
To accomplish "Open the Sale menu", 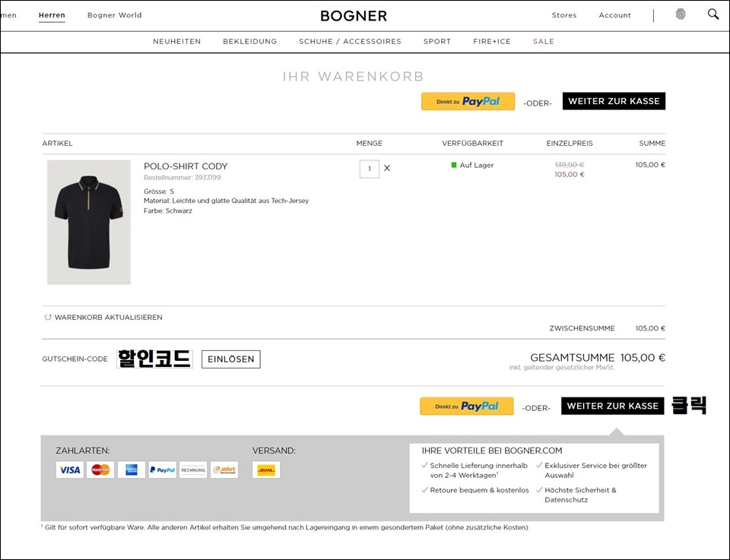I will (x=544, y=41).
